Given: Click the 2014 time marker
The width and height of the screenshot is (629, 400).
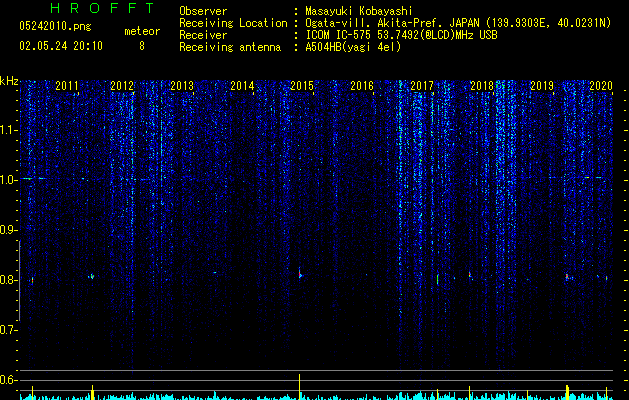Looking at the screenshot, I should pos(242,86).
